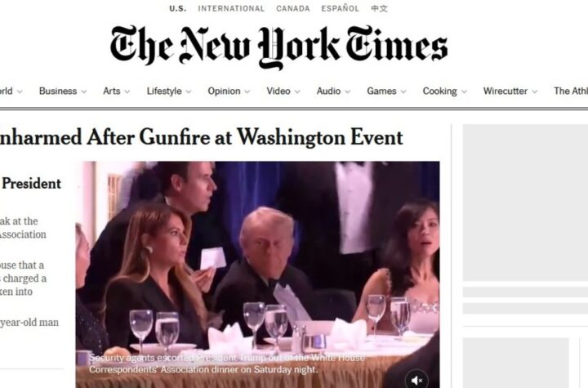Open The Athletic section

[x=571, y=91]
